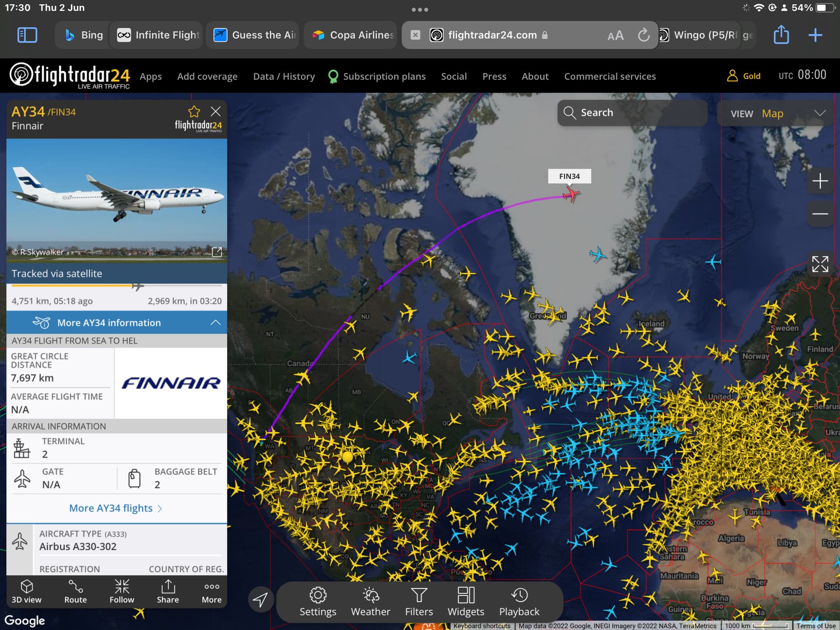Viewport: 840px width, 630px height.
Task: Click the Gold account button
Action: [744, 76]
